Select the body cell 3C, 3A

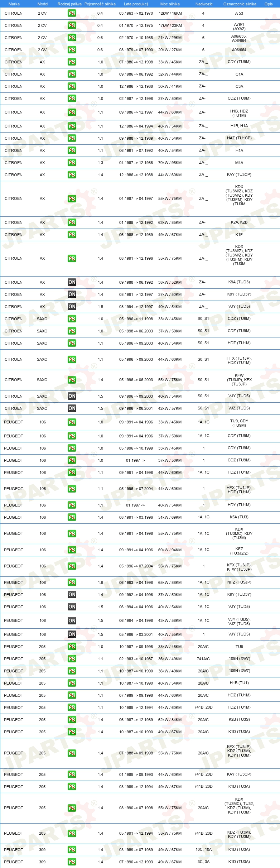pos(203,862)
